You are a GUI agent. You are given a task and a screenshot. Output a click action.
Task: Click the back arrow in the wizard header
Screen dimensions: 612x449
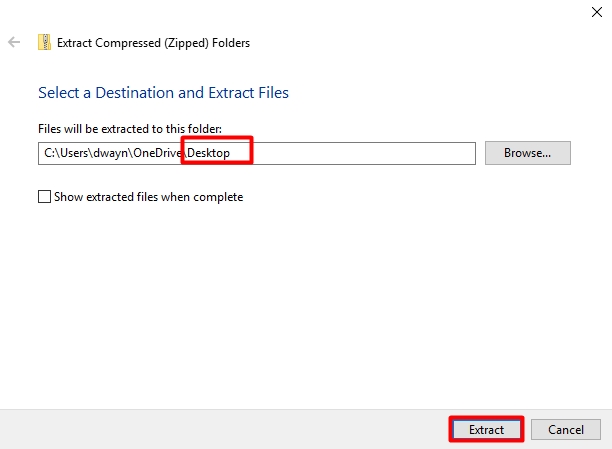(x=14, y=42)
